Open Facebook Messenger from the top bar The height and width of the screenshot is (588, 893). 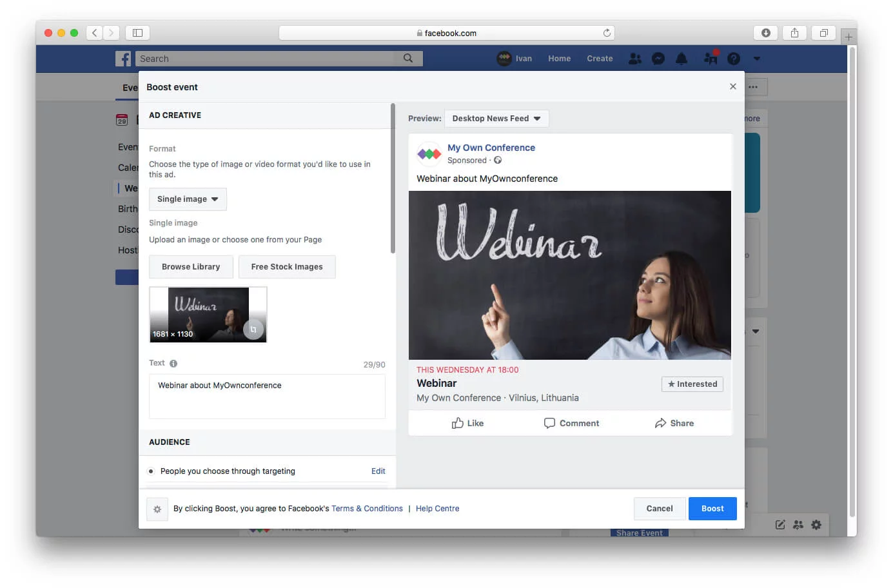(x=658, y=59)
